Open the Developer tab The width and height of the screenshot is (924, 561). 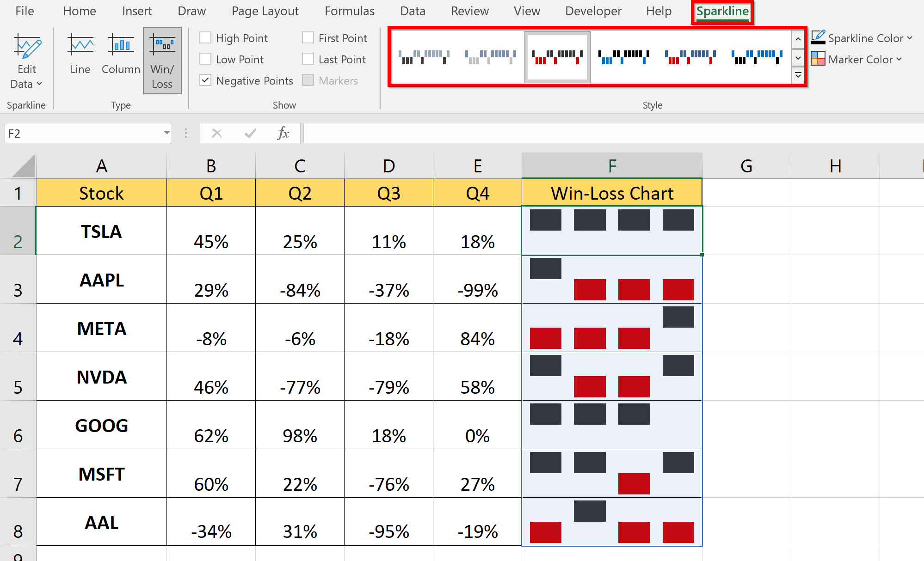[x=592, y=11]
